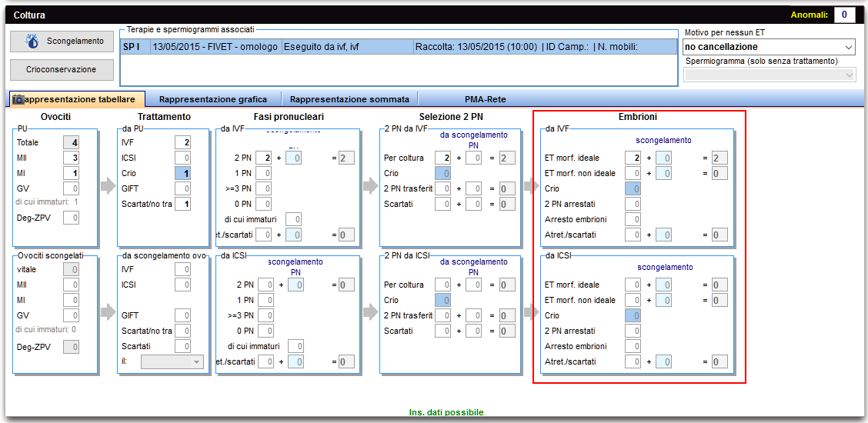The height and width of the screenshot is (423, 868).
Task: Click Ovociti scongelati vitale field
Action: [72, 270]
